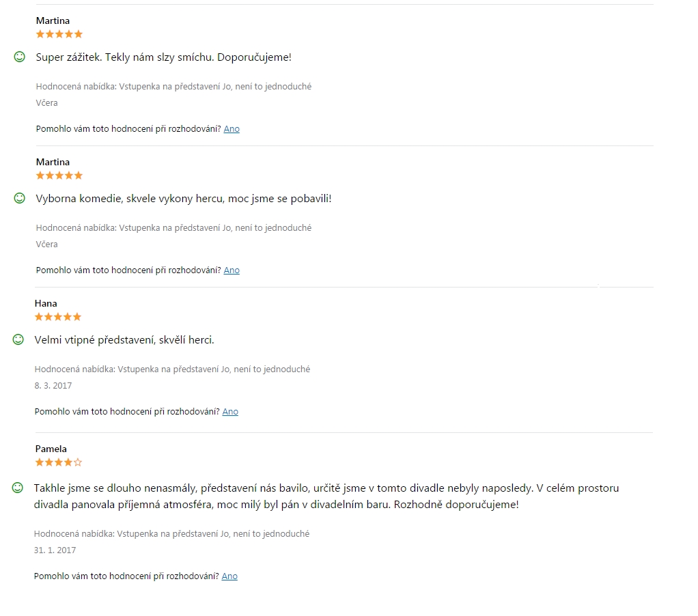
Task: Click reviewer name Pamela
Action: point(51,449)
